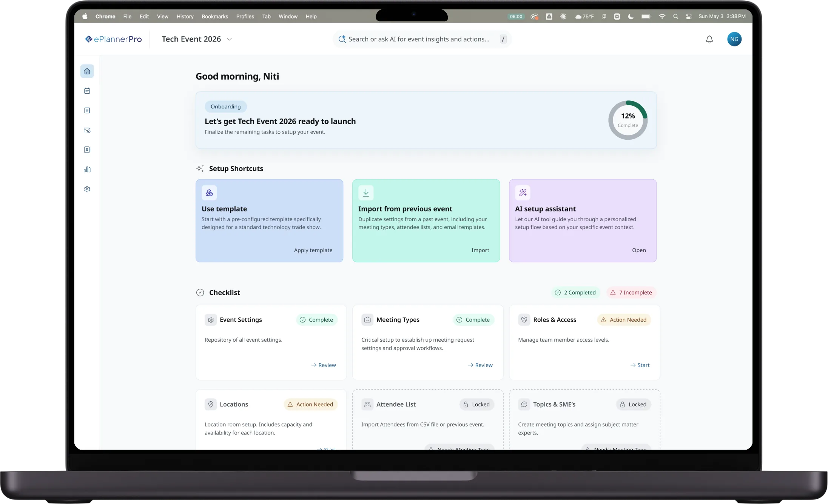Open the Chrome menu
The height and width of the screenshot is (504, 828).
pyautogui.click(x=105, y=17)
